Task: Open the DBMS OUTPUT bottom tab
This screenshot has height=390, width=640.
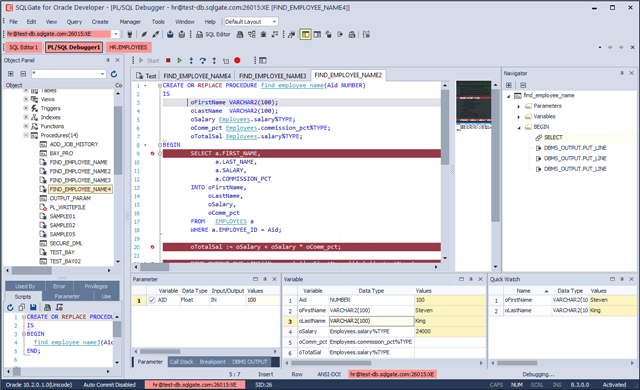Action: click(249, 362)
